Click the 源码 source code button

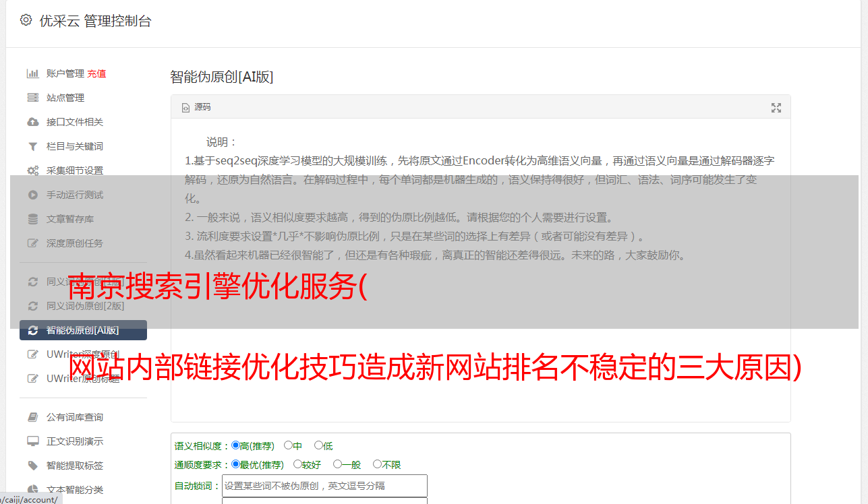coord(196,107)
